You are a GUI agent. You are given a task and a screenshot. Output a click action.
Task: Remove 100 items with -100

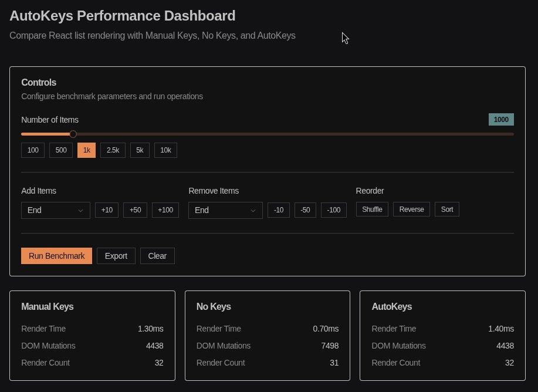[x=333, y=210]
